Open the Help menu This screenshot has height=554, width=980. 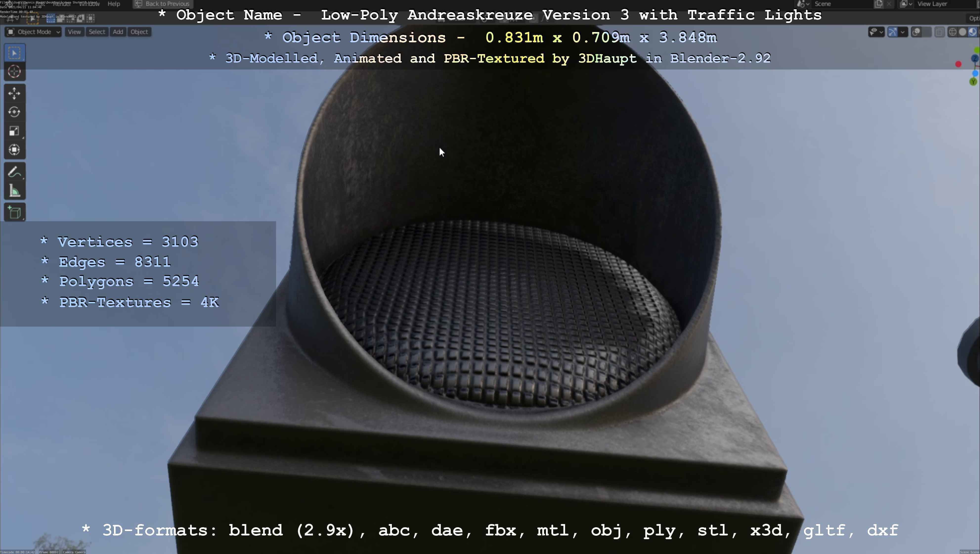pyautogui.click(x=114, y=4)
